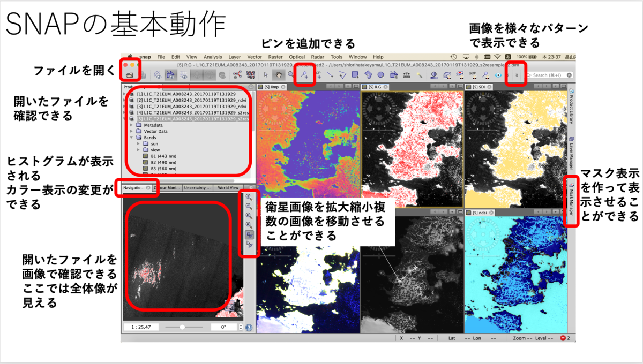Toggle synchronise cursor icon in Navigation
The image size is (643, 364).
coord(249,245)
